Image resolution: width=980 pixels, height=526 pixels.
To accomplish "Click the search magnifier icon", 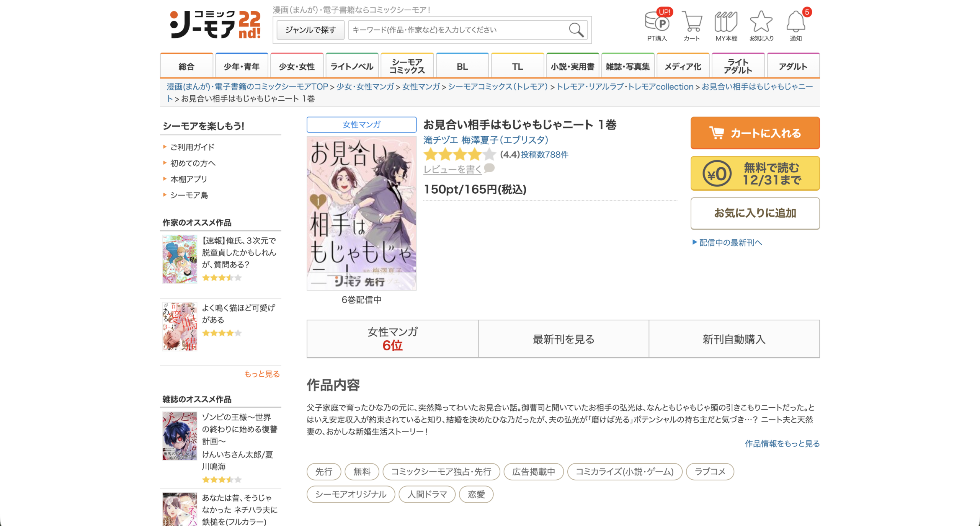I will 576,30.
